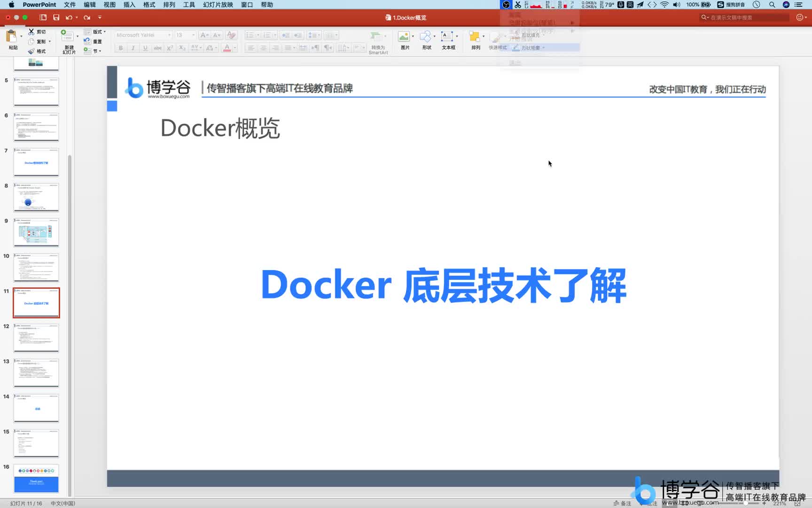Toggle Italic formatting
This screenshot has height=508, width=812.
click(133, 48)
